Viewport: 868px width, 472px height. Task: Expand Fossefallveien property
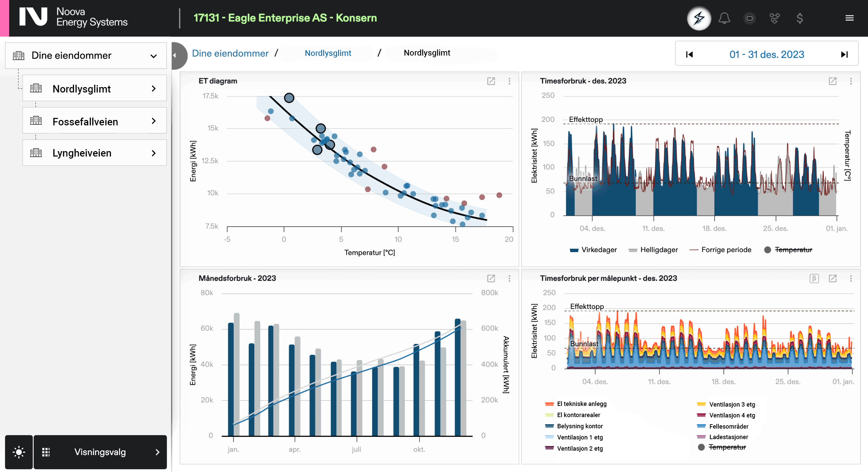154,121
